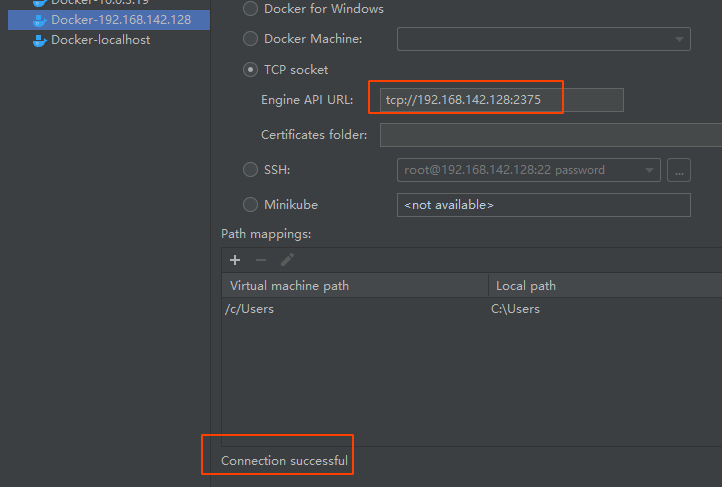Select the TCP socket radio button
The image size is (722, 487).
[x=250, y=70]
